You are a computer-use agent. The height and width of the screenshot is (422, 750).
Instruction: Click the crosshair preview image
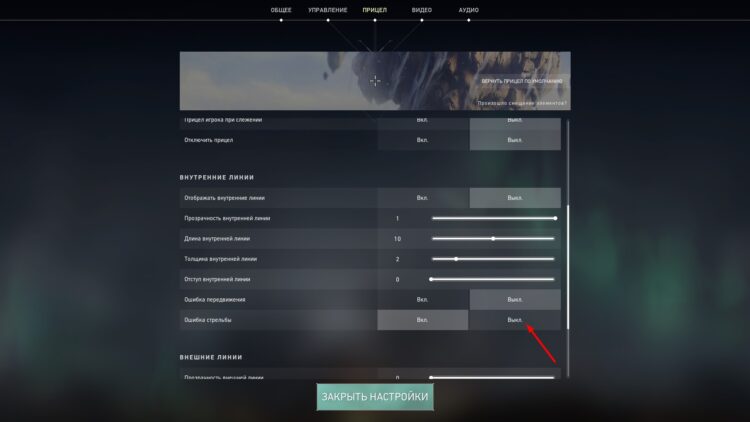pos(375,81)
